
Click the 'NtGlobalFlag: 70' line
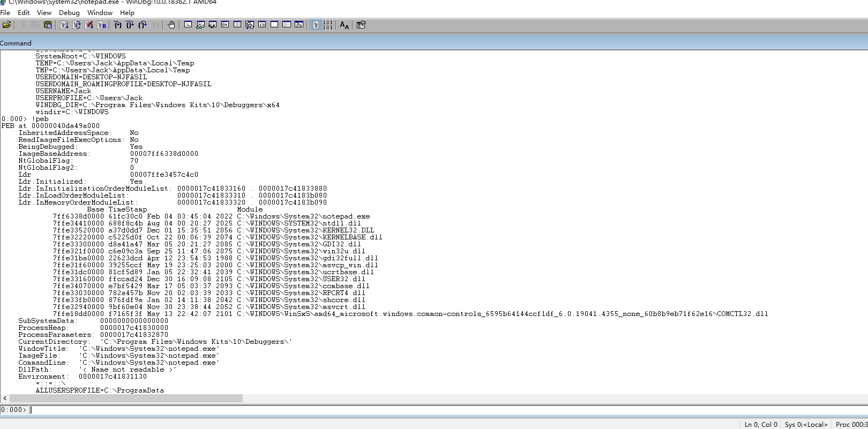coord(78,161)
